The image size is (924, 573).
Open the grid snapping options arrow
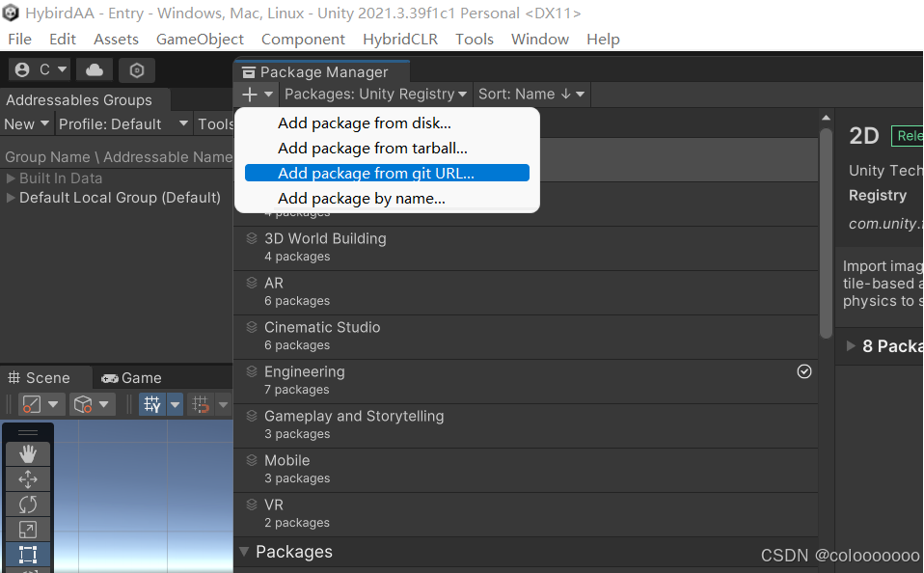[224, 404]
